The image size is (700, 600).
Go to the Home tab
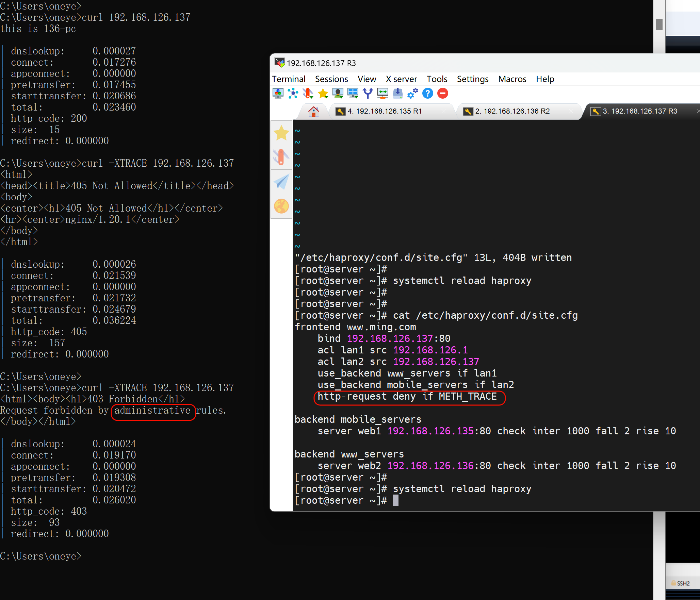[313, 111]
